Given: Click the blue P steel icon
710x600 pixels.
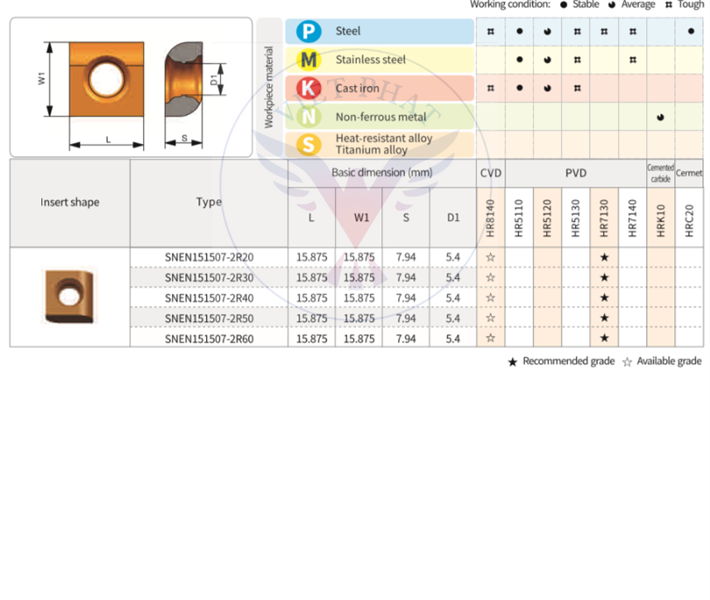Looking at the screenshot, I should coord(308,31).
